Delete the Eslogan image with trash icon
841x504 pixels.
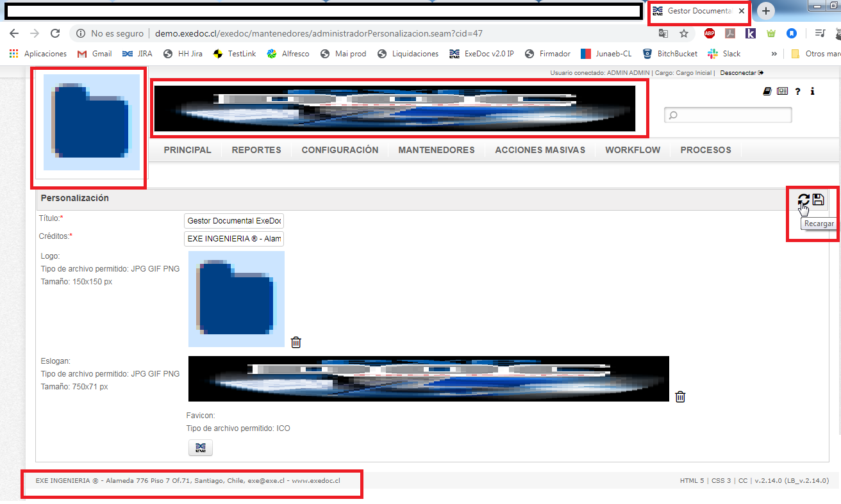pyautogui.click(x=681, y=396)
